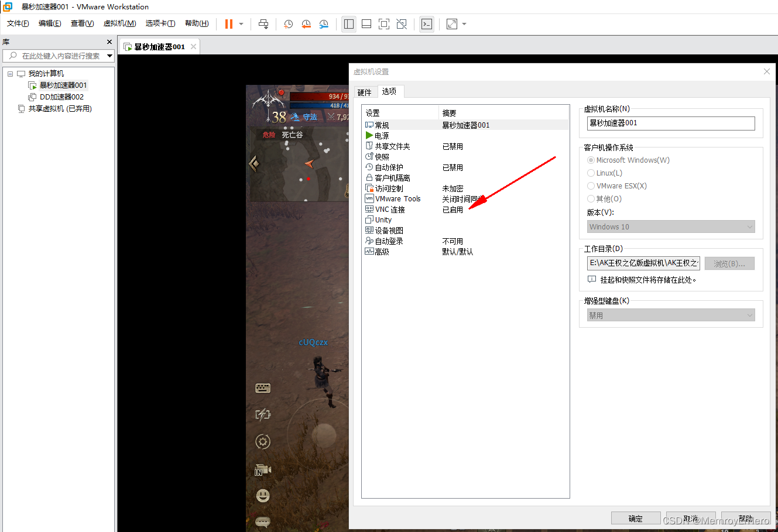Screen dimensions: 778x532
Task: Click the stretch guest display icon
Action: pyautogui.click(x=452, y=24)
